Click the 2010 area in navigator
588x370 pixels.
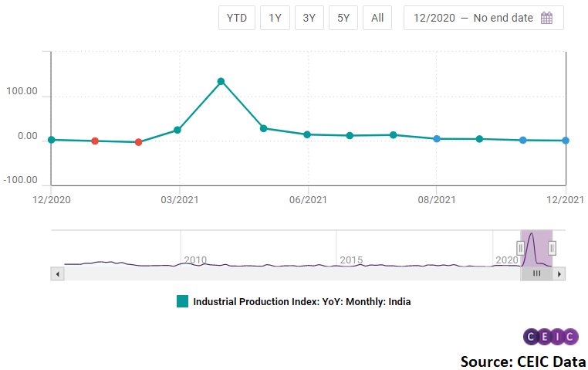click(195, 260)
